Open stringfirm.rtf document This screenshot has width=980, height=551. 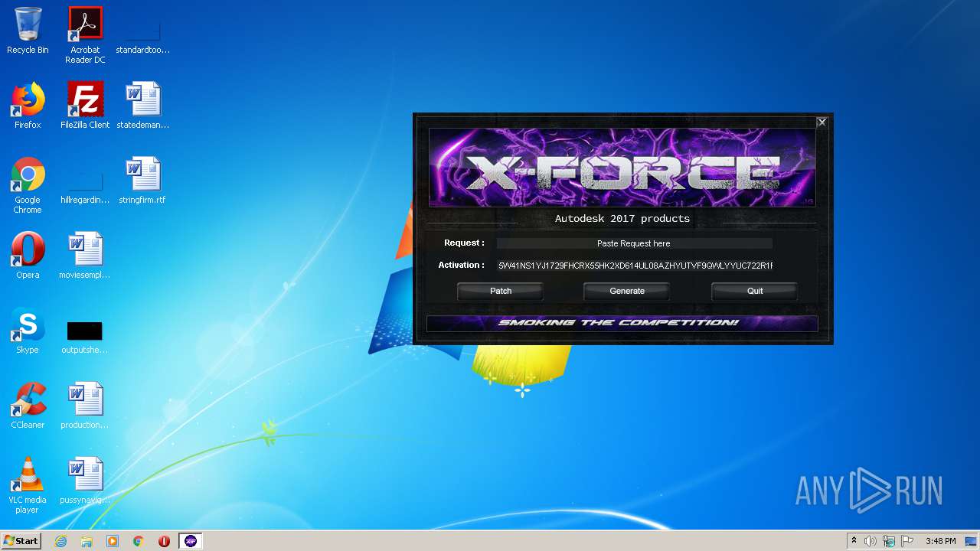[142, 181]
